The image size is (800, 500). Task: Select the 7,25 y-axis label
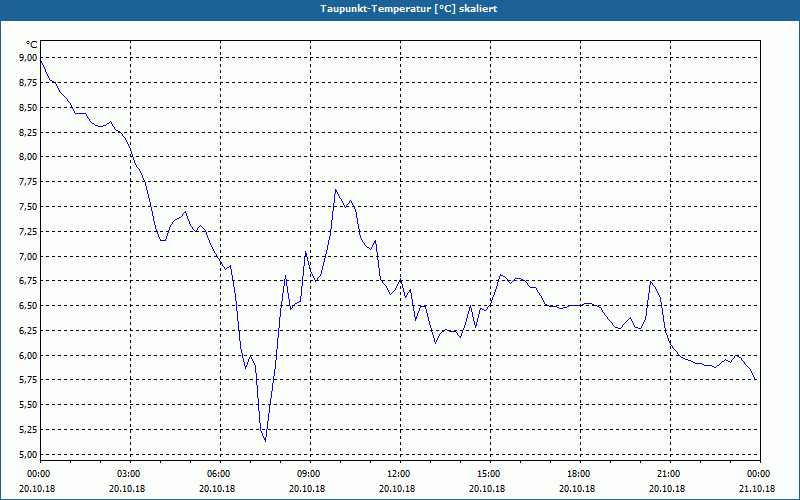coord(29,232)
